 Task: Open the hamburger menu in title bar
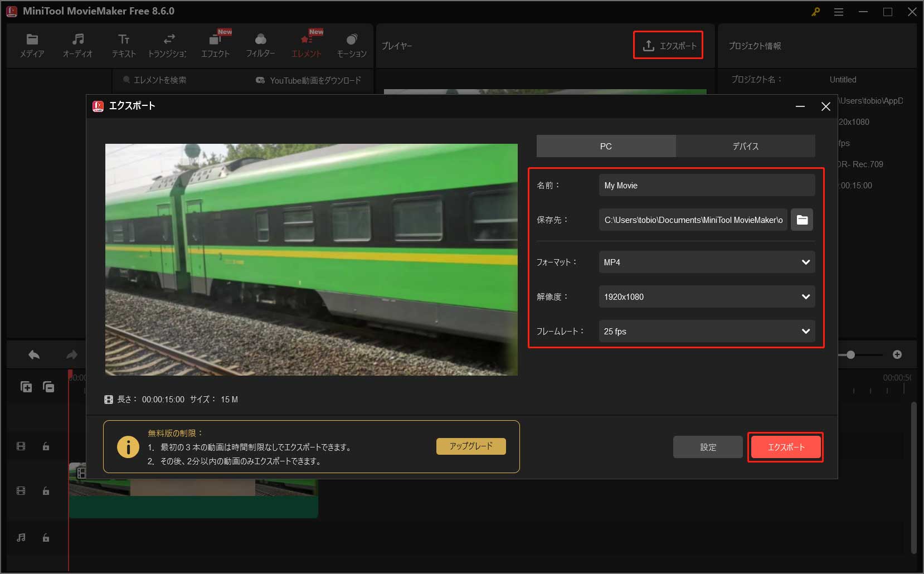point(839,12)
